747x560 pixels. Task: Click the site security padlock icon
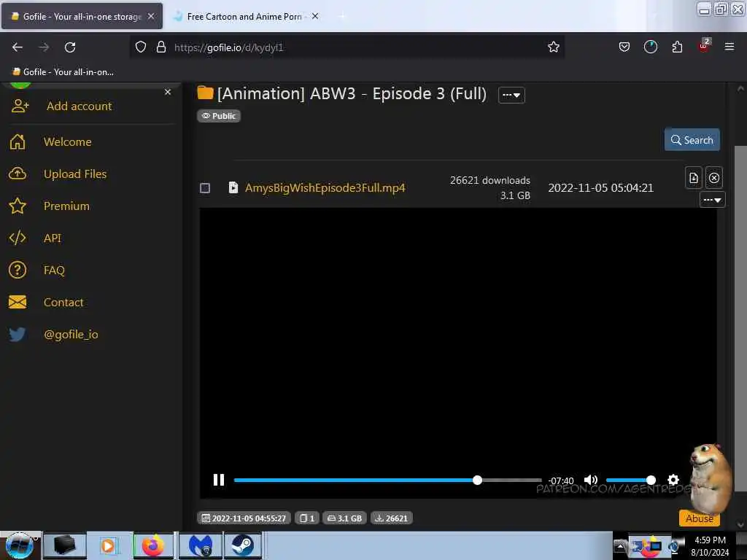(x=161, y=47)
